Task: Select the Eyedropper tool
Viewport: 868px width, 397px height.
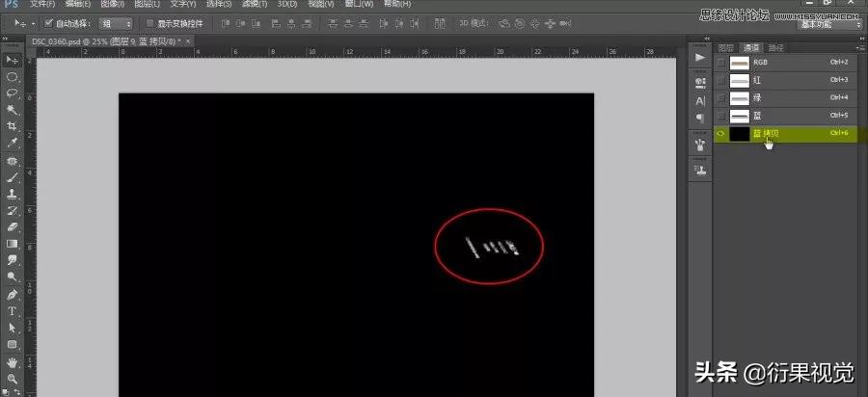Action: pyautogui.click(x=13, y=143)
